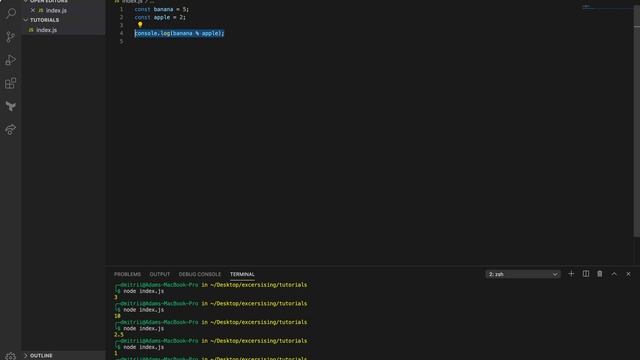The width and height of the screenshot is (640, 360).
Task: Open Manage settings gear icon
Action: pyautogui.click(x=11, y=356)
